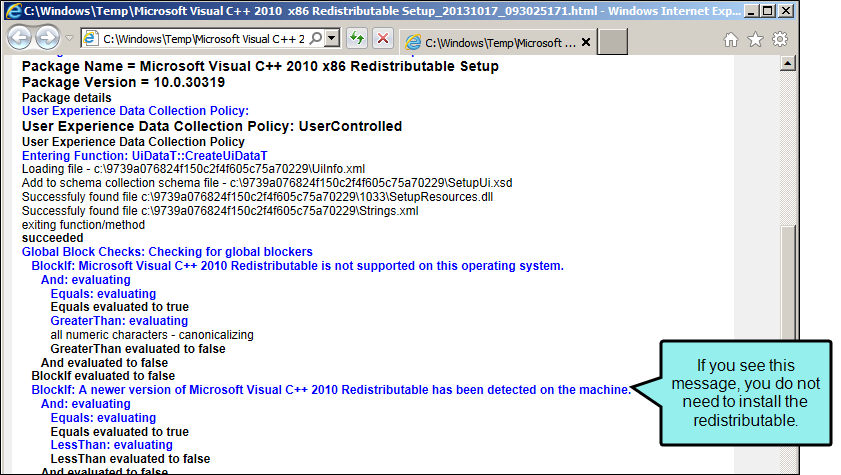Collapse the 'GreaterThan: evaluating' entry
Viewport: 841px width, 475px height.
click(120, 321)
